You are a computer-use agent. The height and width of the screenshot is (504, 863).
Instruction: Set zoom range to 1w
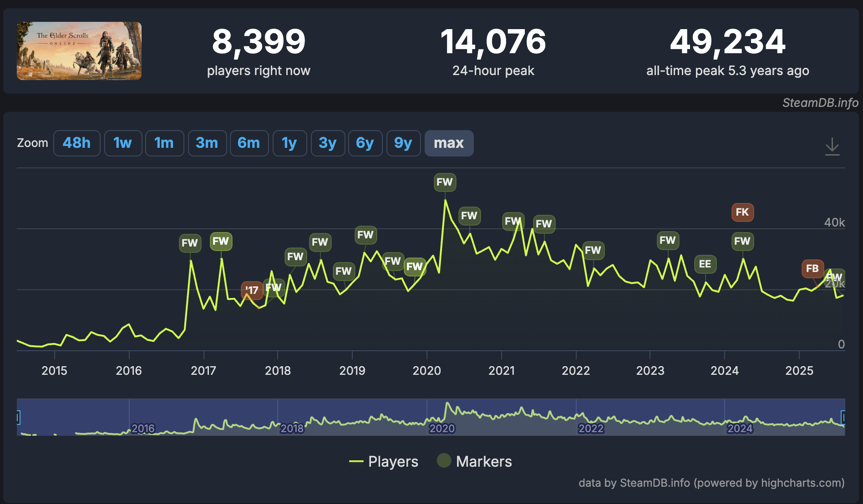(x=123, y=143)
